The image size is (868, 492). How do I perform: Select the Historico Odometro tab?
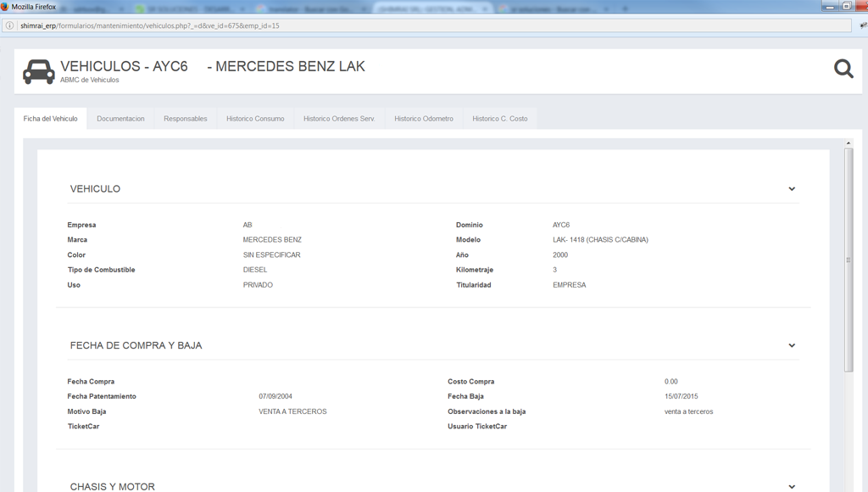click(424, 119)
